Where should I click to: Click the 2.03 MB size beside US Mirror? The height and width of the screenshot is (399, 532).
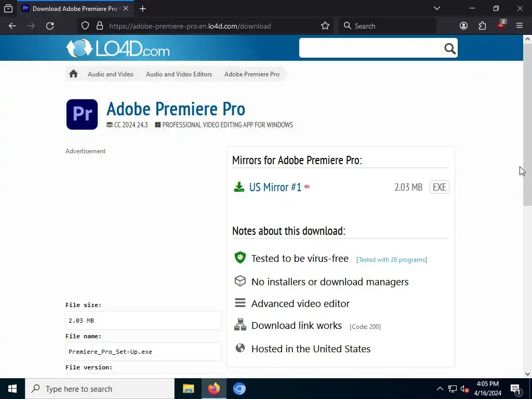point(408,187)
